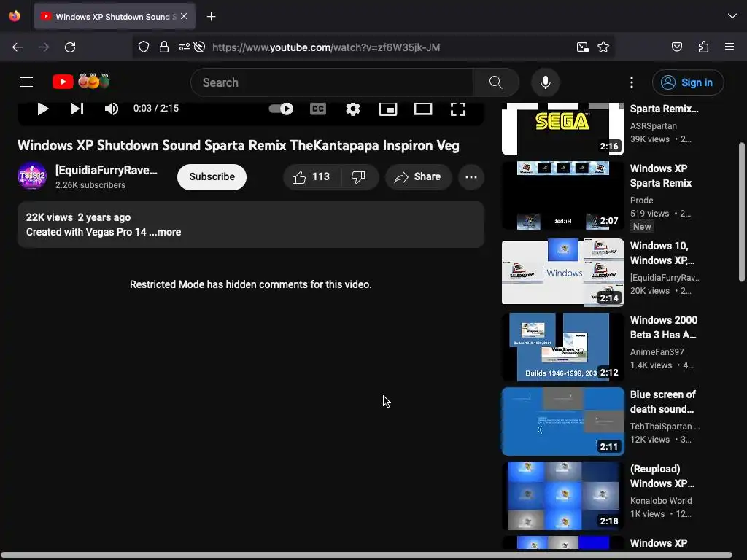Open more actions ellipsis button
The height and width of the screenshot is (560, 747).
coord(471,177)
